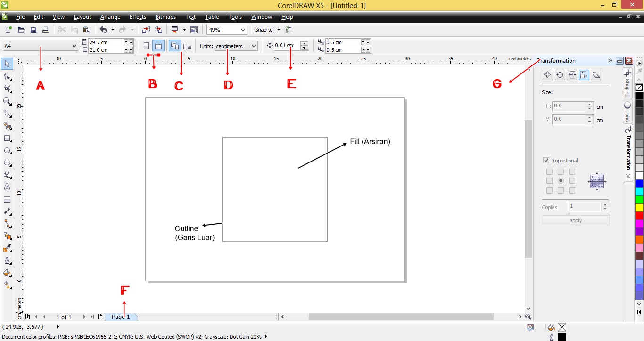Screen dimensions: 644x341
Task: Select the center anchor point radio button
Action: coord(561,180)
